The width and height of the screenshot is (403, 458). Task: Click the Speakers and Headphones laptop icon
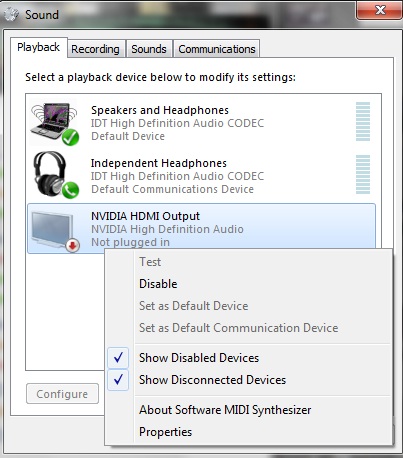[55, 123]
